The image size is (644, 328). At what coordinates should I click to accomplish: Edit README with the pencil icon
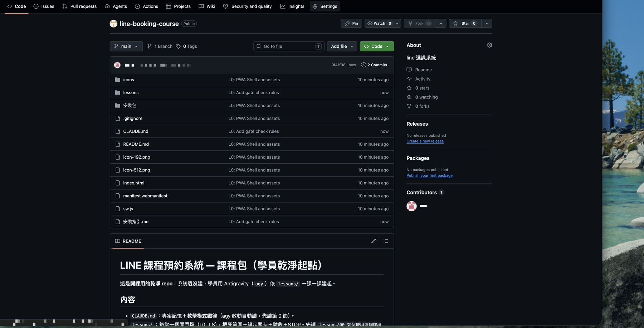(x=374, y=241)
